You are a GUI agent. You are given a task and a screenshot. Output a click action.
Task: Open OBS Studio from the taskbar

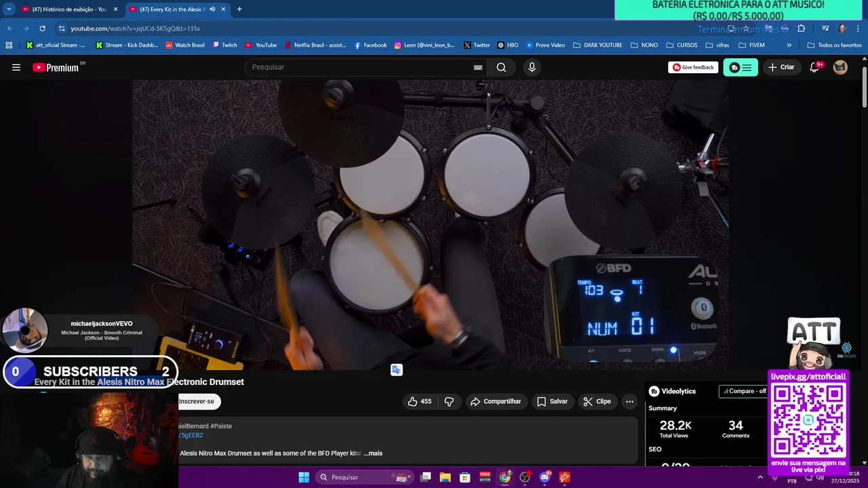525,477
